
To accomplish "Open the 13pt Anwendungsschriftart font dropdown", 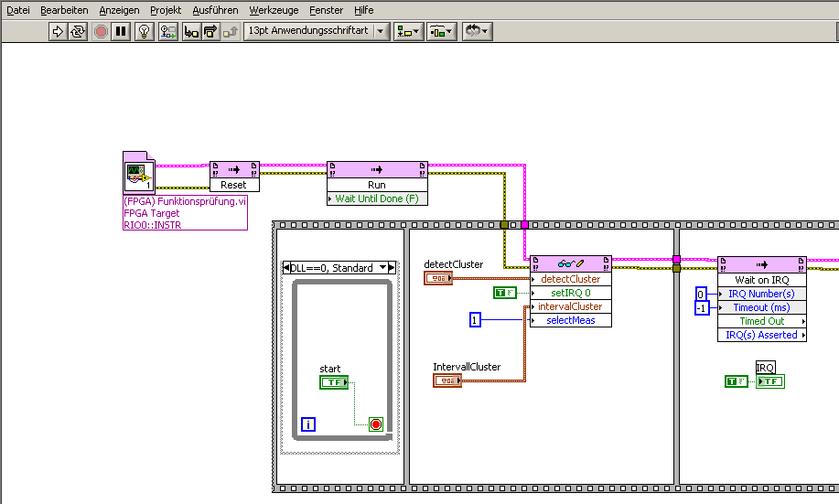I will click(x=317, y=31).
